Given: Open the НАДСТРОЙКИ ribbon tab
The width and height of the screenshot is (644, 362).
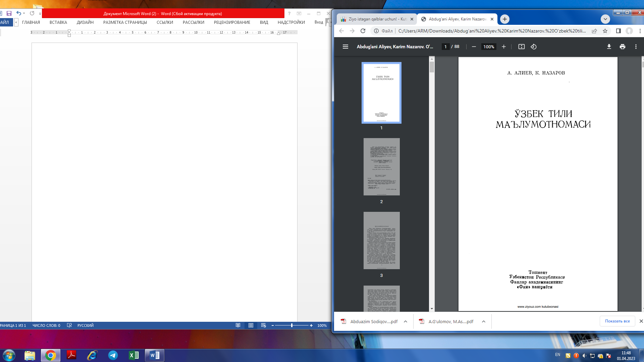Looking at the screenshot, I should pyautogui.click(x=291, y=22).
